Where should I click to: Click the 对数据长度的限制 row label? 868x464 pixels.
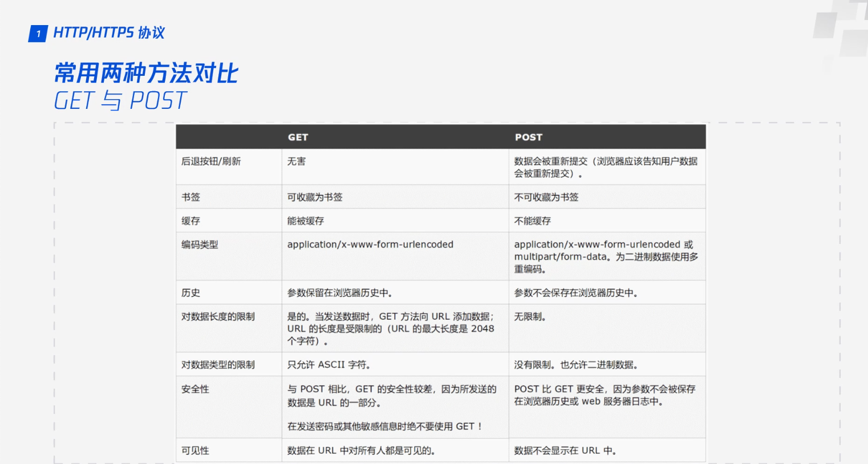pos(218,316)
